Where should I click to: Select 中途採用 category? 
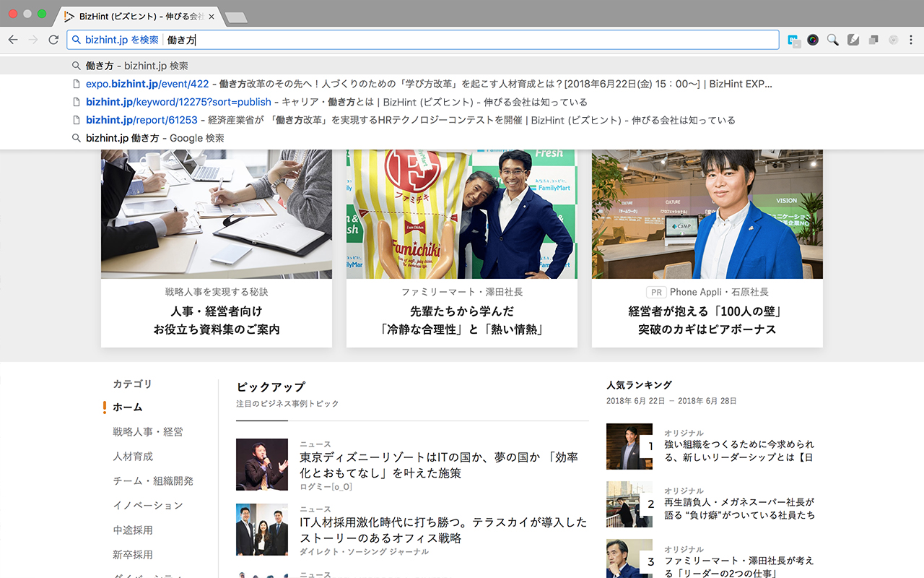[x=133, y=530]
